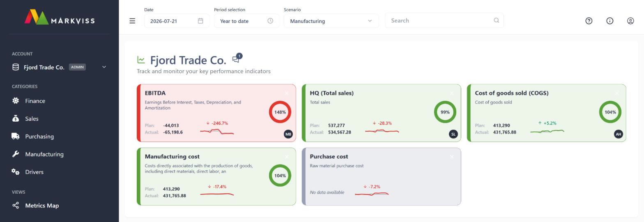Click the chart icon beside page title
The height and width of the screenshot is (222, 644).
pyautogui.click(x=141, y=60)
